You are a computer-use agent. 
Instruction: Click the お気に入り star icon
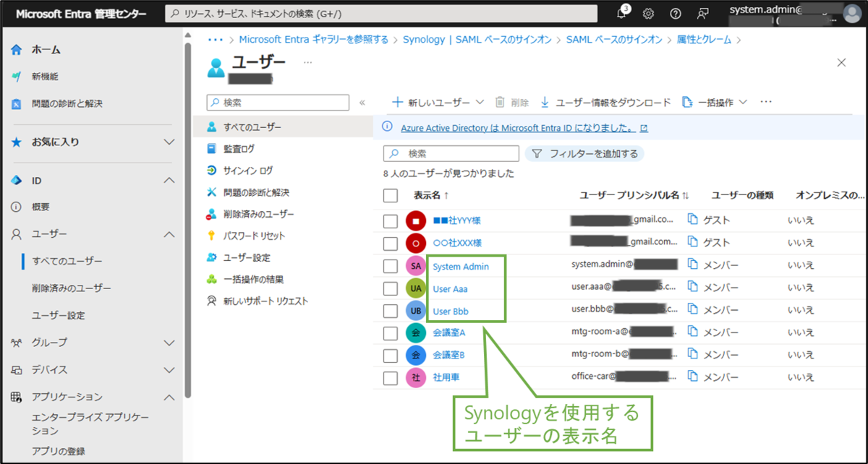17,142
